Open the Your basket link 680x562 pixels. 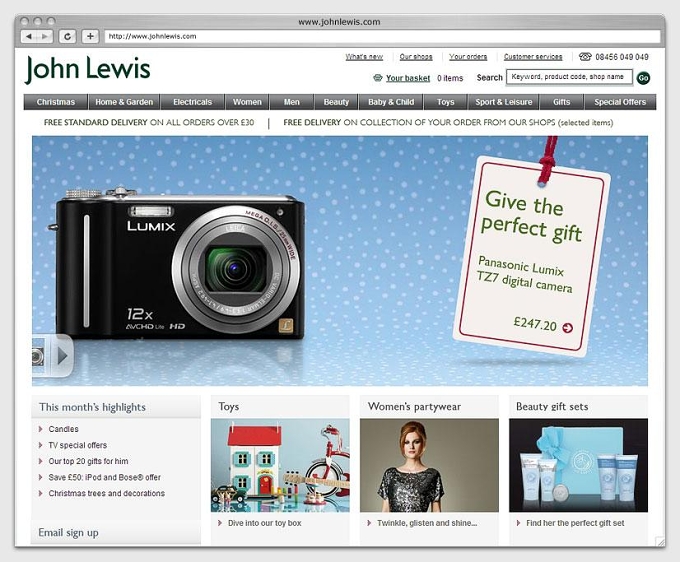click(408, 78)
